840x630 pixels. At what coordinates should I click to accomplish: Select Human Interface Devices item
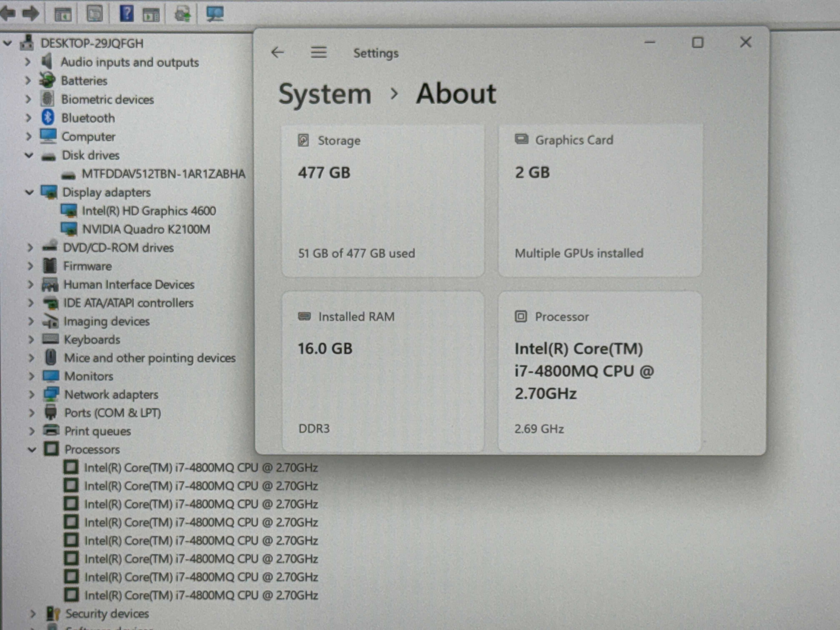[129, 284]
